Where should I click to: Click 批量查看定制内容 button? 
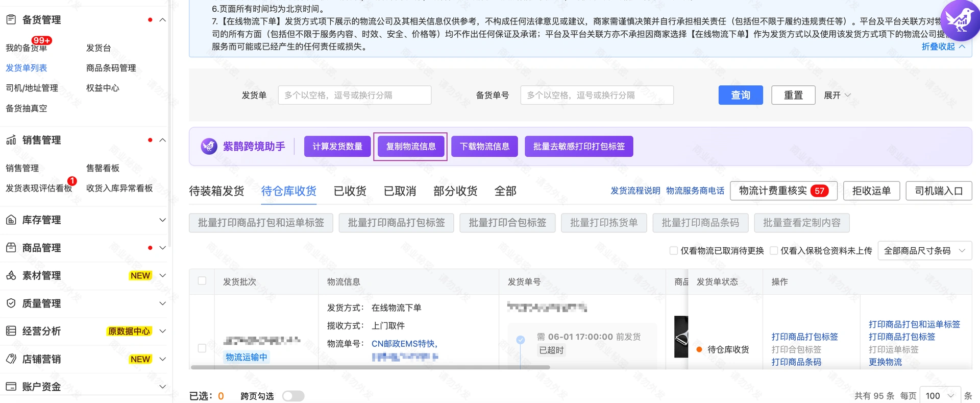[802, 223]
